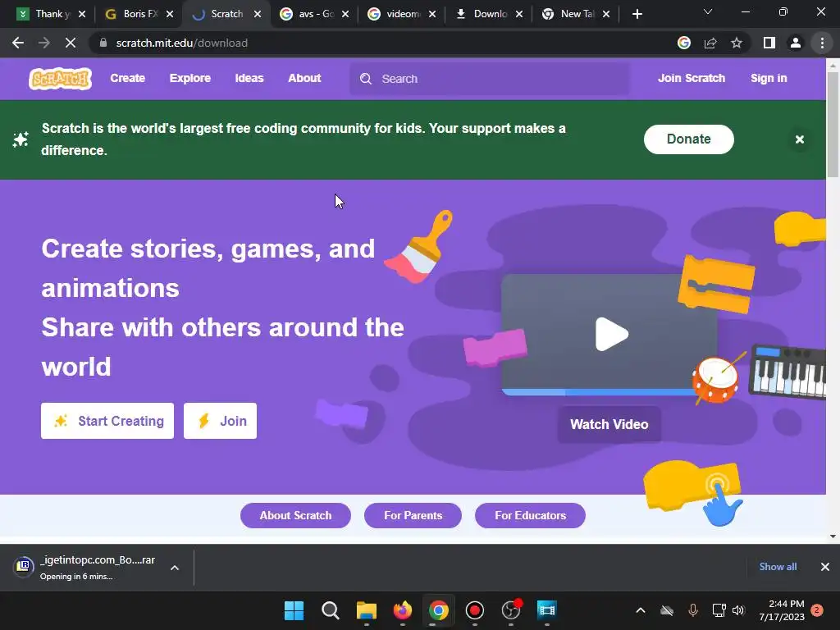This screenshot has width=840, height=630.
Task: Click the share page icon
Action: (x=710, y=43)
